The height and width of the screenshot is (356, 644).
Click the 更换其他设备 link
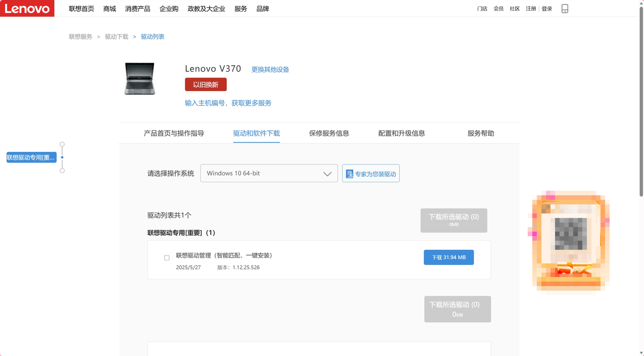point(270,70)
